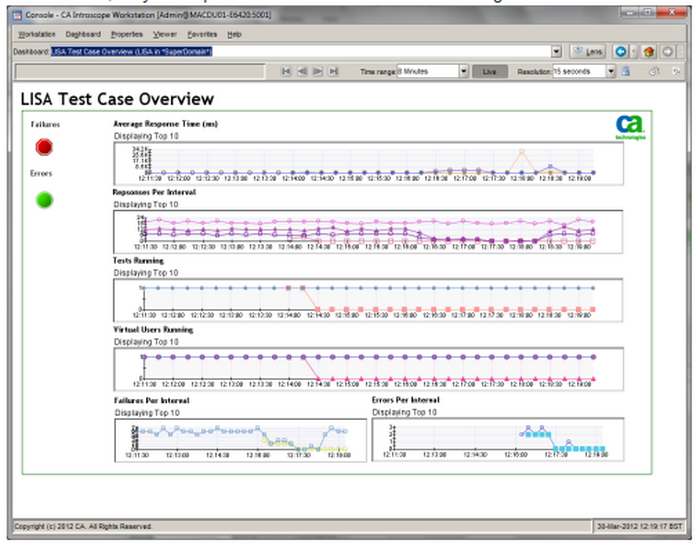The height and width of the screenshot is (544, 700).
Task: Jump to end of time range
Action: click(334, 72)
